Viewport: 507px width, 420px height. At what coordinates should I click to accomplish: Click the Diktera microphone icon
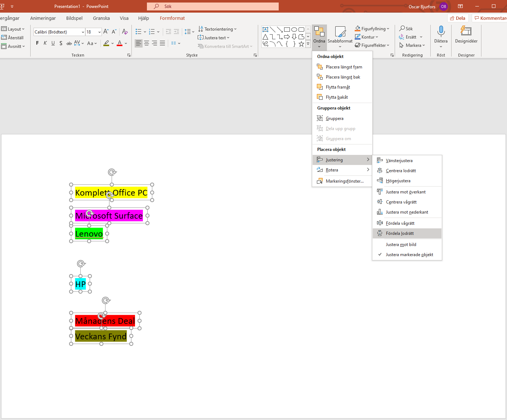[x=441, y=32]
